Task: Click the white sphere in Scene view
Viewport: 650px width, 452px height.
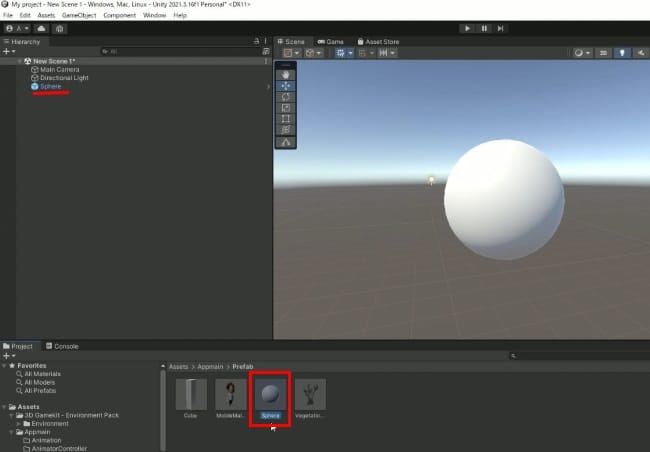Action: point(504,199)
